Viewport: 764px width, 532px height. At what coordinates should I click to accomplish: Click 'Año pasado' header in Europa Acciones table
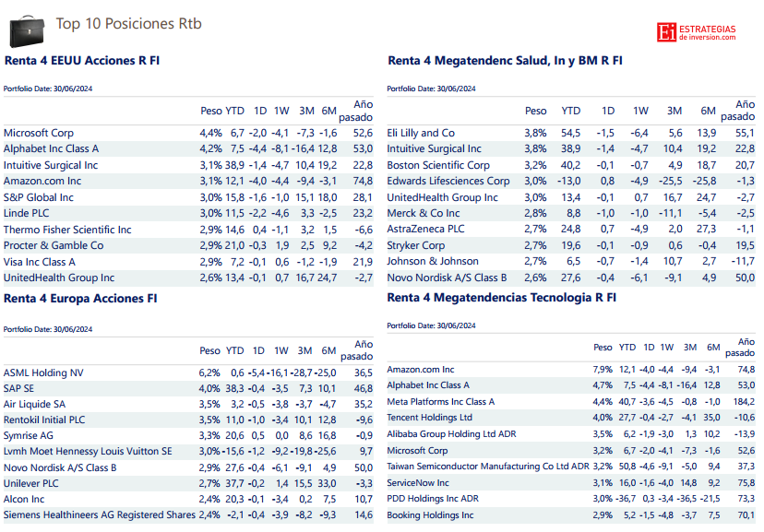357,350
